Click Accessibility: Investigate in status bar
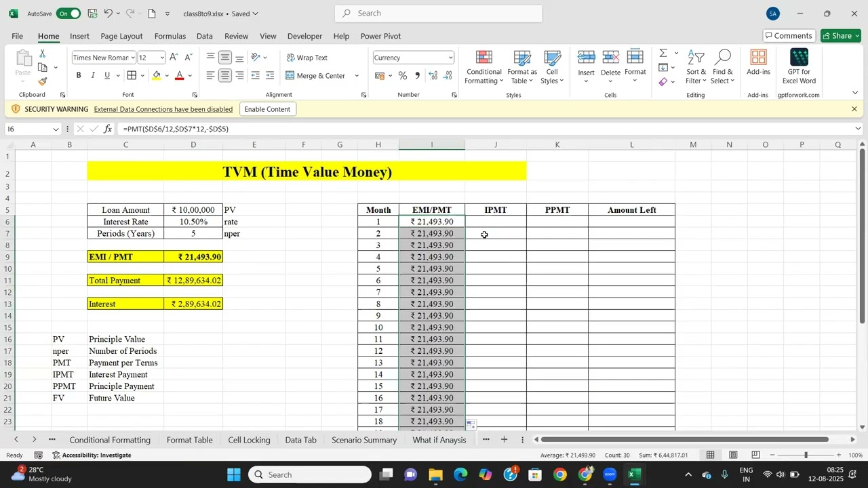This screenshot has width=868, height=488. pyautogui.click(x=92, y=455)
